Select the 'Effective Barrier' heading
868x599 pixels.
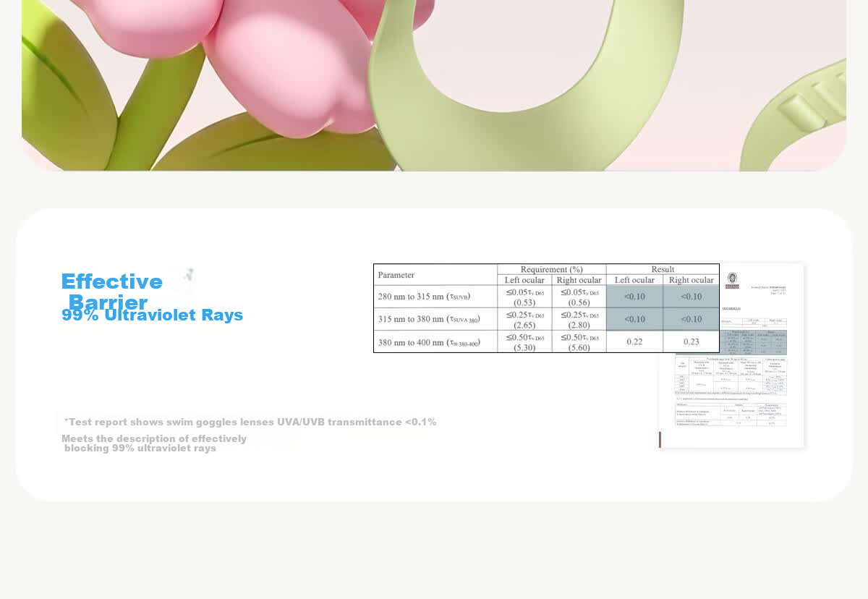(x=112, y=292)
